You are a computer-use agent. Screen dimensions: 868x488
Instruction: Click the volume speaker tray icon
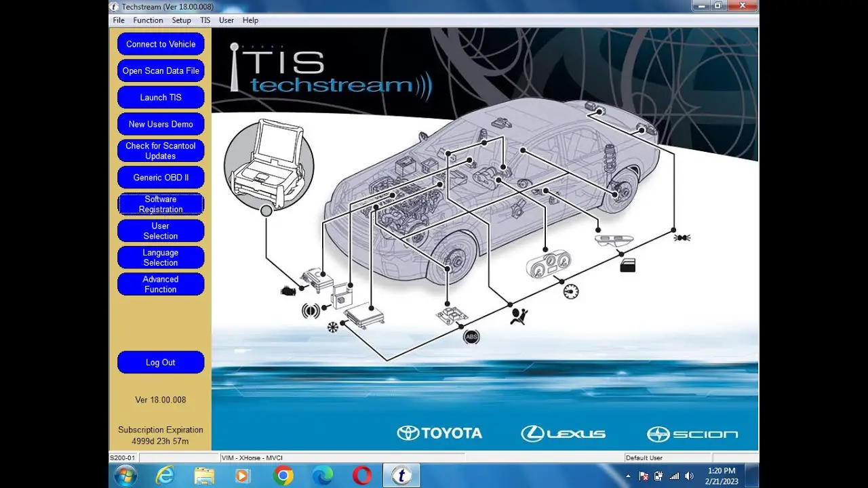tap(689, 476)
